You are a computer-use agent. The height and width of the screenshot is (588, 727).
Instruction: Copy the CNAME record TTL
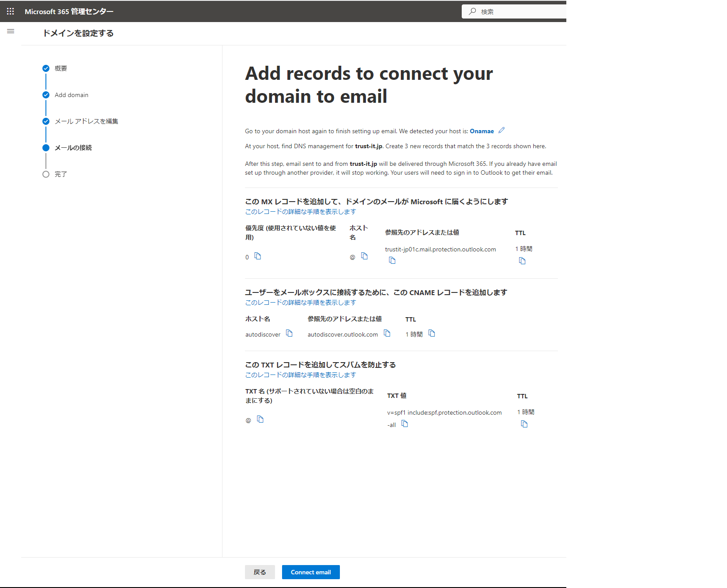coord(432,333)
